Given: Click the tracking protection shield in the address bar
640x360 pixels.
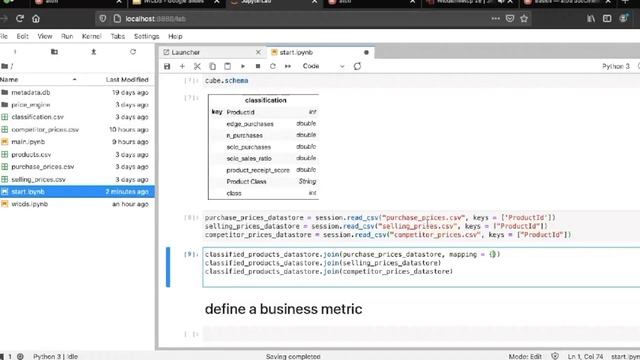Looking at the screenshot, I should pos(102,19).
